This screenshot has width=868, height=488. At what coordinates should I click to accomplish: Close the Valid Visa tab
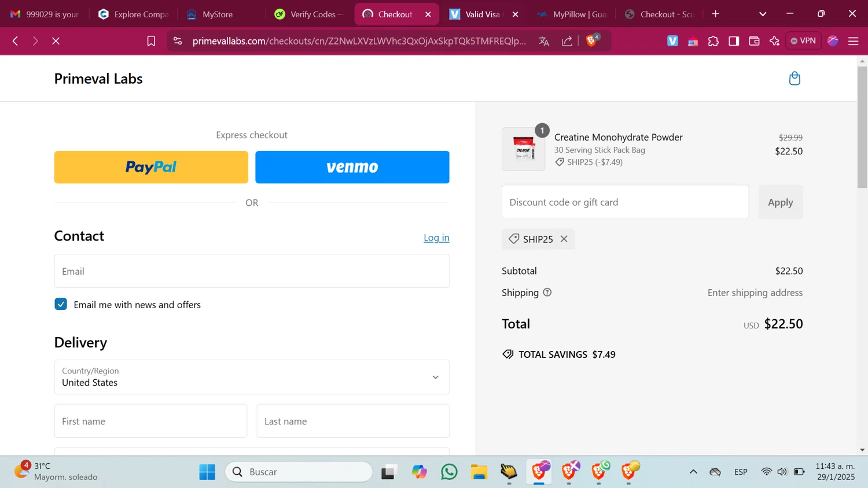[516, 14]
